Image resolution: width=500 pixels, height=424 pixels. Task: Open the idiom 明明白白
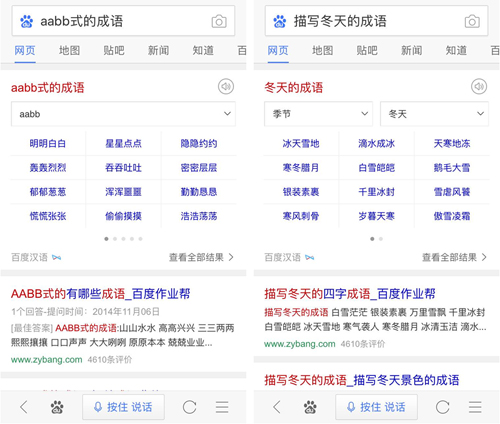(48, 144)
